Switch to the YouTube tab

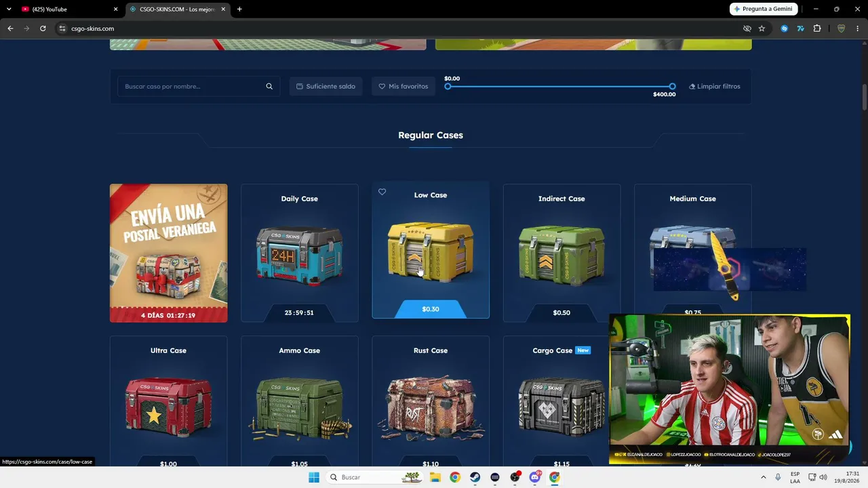tap(68, 9)
